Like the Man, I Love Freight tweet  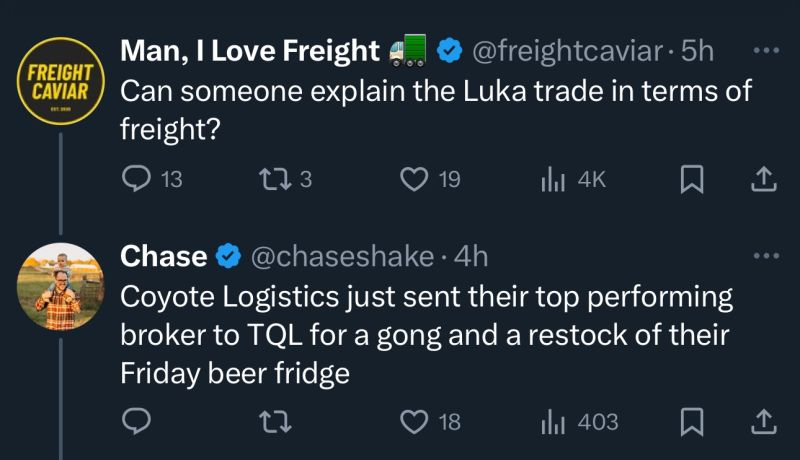pos(414,180)
